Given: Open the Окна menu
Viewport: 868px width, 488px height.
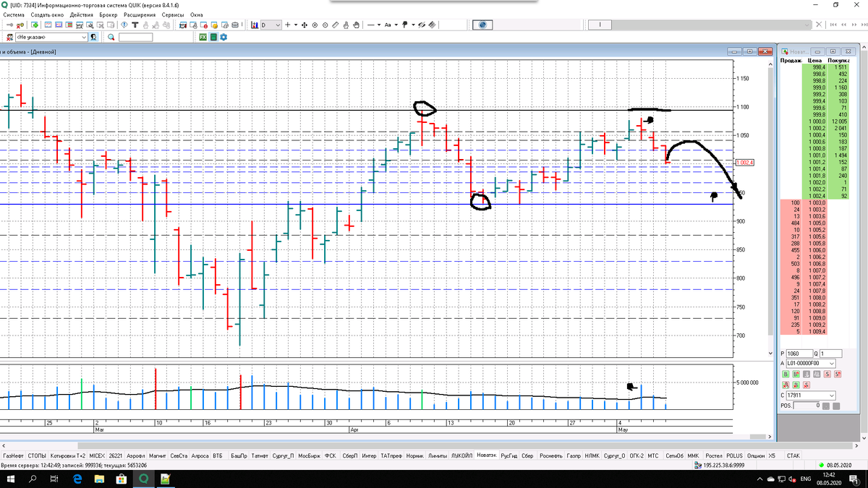Looking at the screenshot, I should pyautogui.click(x=196, y=14).
